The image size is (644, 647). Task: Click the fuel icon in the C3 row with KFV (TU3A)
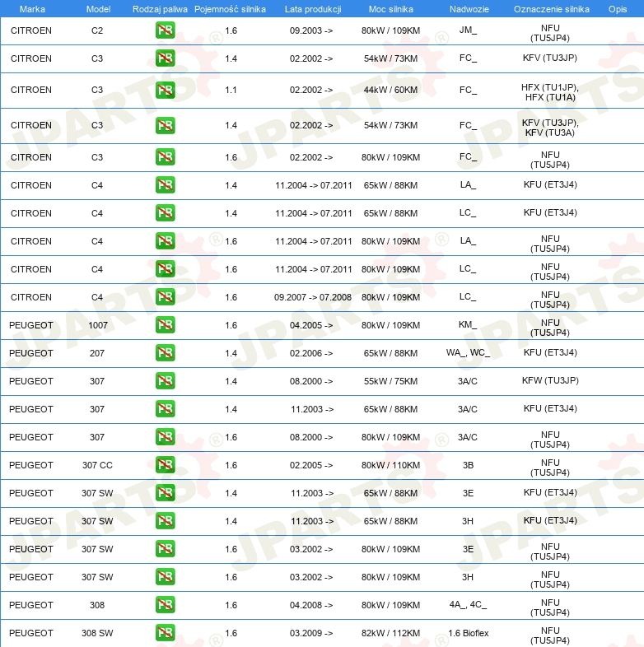tap(166, 125)
